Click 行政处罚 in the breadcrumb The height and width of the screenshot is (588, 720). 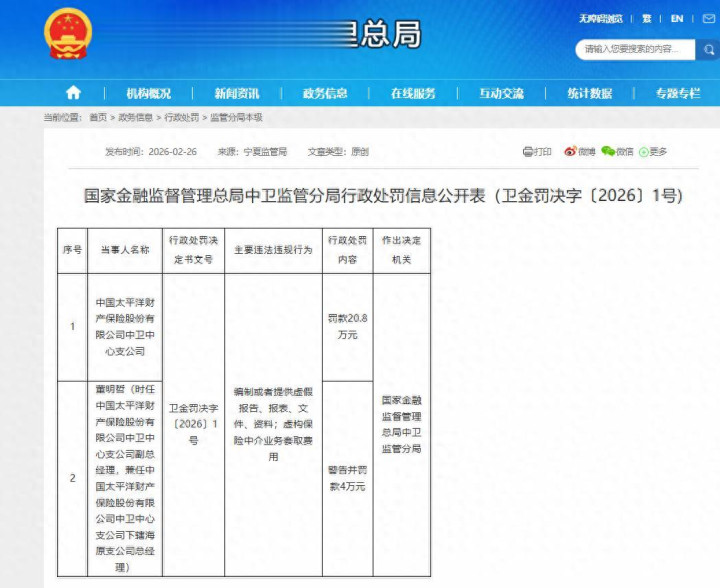pyautogui.click(x=182, y=118)
